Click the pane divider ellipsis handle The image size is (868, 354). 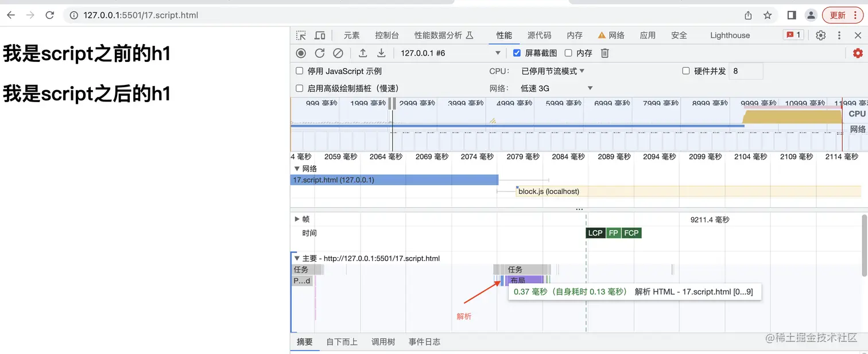tap(579, 209)
